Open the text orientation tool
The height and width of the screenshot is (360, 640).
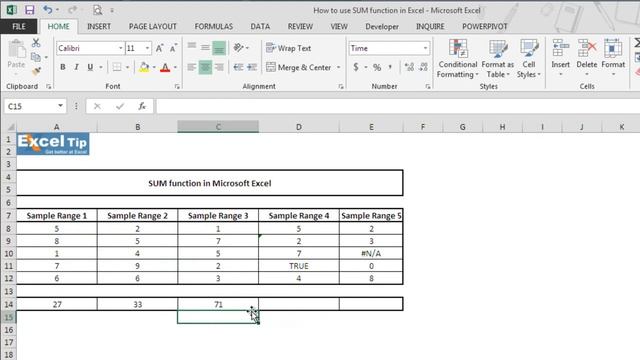[x=239, y=48]
